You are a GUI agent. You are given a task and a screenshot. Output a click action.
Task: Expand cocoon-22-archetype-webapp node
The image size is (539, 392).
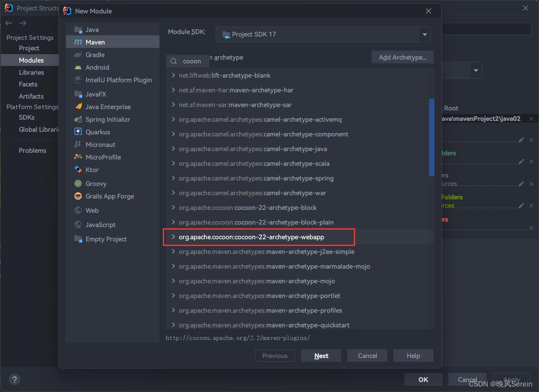coord(173,237)
